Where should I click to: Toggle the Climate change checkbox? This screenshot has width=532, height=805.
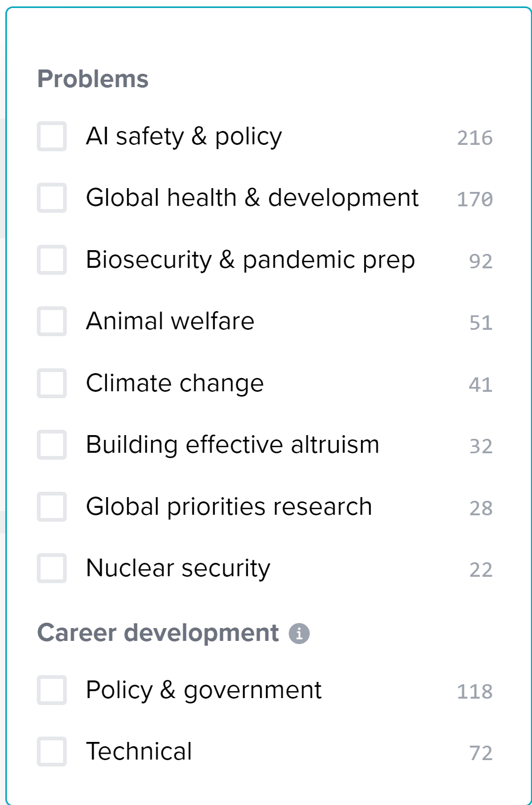[52, 383]
